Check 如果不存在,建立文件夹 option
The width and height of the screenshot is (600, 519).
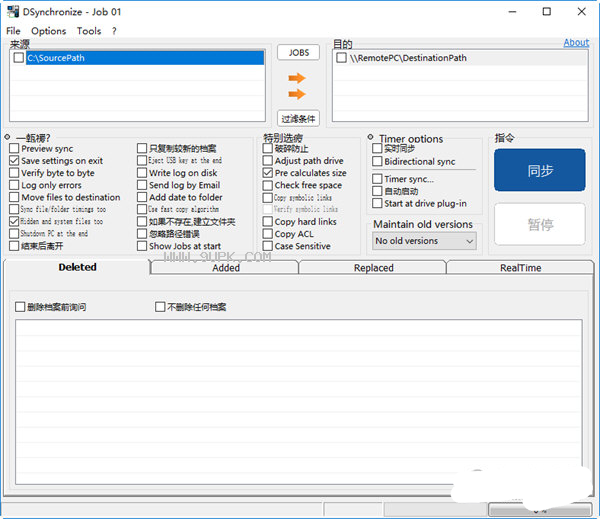[x=142, y=221]
